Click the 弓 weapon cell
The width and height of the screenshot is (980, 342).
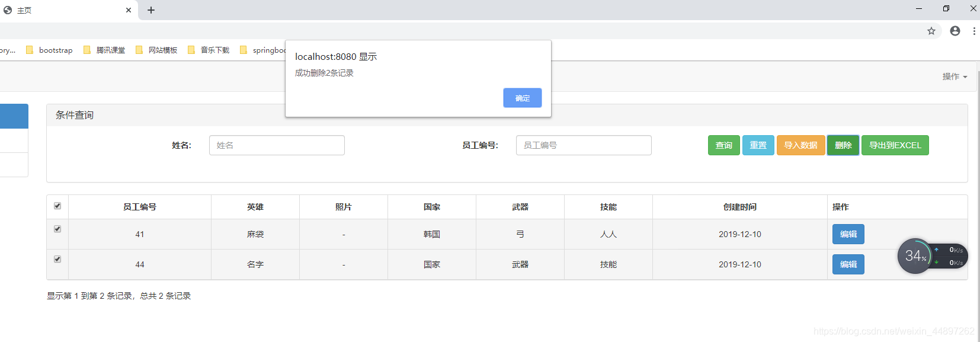pos(520,234)
